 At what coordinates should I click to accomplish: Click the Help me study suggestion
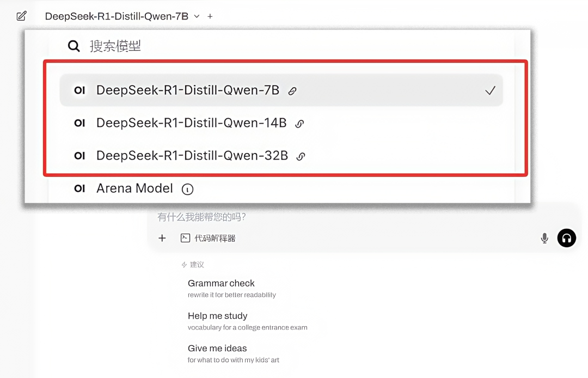(217, 316)
